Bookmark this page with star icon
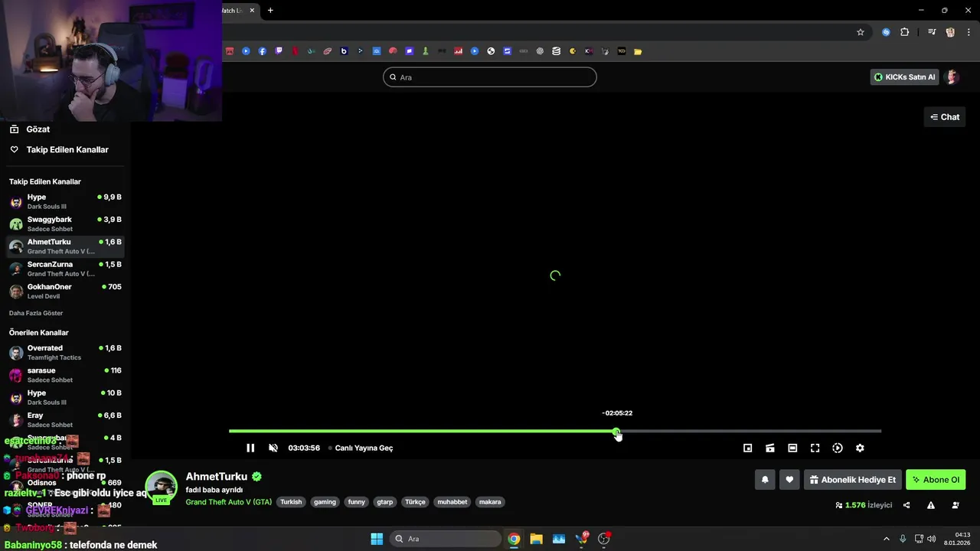The width and height of the screenshot is (980, 551). pyautogui.click(x=861, y=32)
